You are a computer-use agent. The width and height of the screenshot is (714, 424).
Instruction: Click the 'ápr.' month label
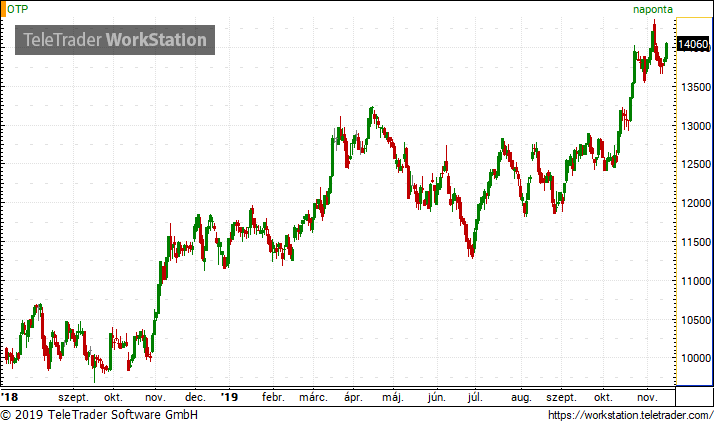pyautogui.click(x=353, y=398)
